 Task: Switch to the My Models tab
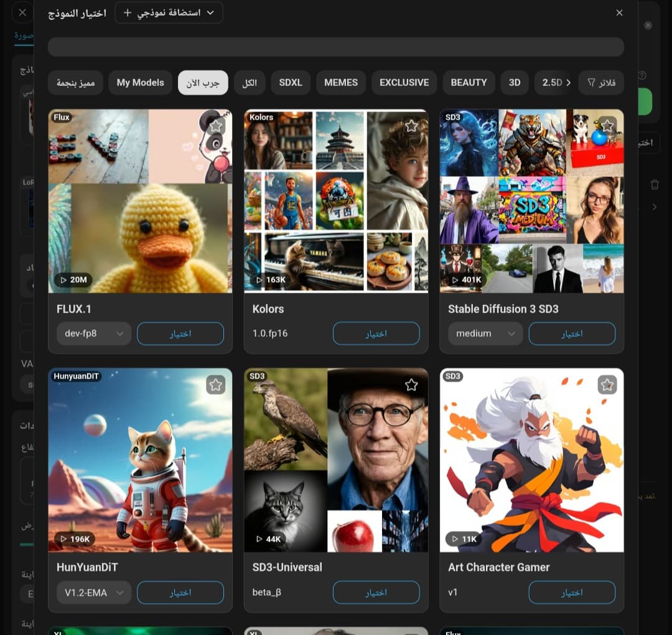tap(140, 82)
